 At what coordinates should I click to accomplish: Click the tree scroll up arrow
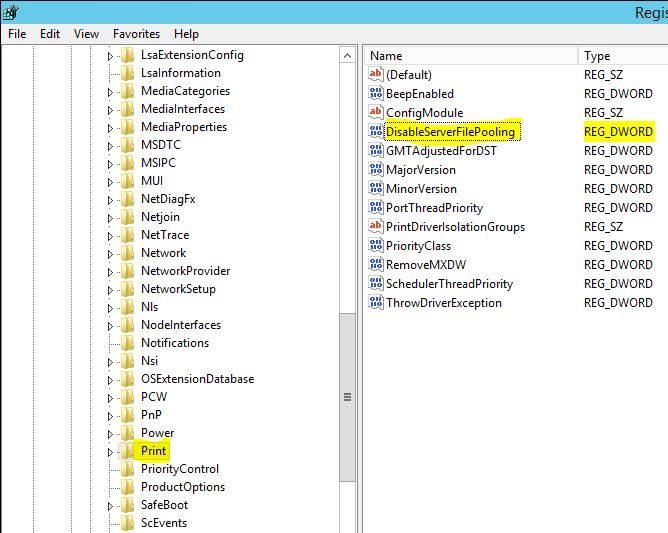(348, 56)
